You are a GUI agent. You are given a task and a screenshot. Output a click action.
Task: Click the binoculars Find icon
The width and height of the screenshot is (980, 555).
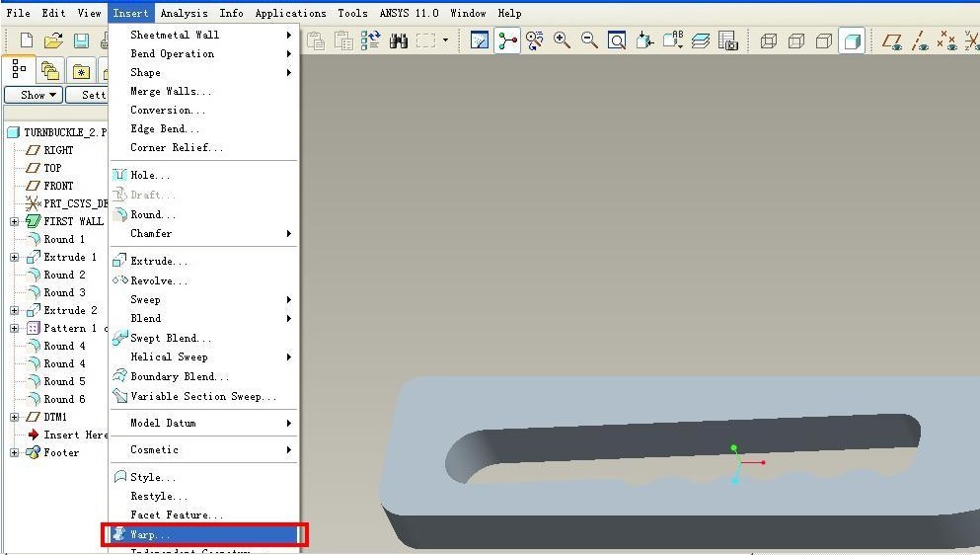(x=398, y=41)
